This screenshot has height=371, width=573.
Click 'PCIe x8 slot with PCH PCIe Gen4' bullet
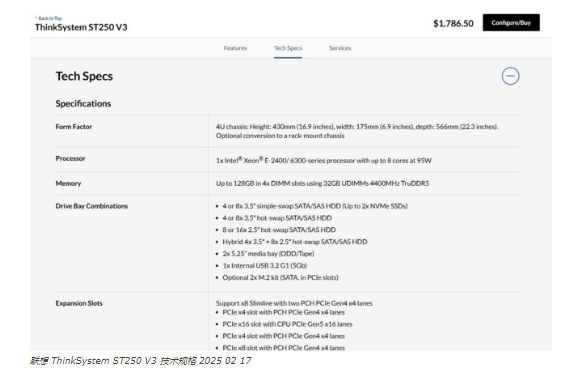coord(284,348)
